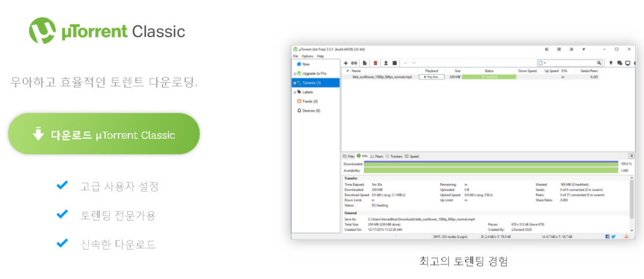This screenshot has height=279, width=644.
Task: Open the search engine dropdown
Action: [x=542, y=63]
